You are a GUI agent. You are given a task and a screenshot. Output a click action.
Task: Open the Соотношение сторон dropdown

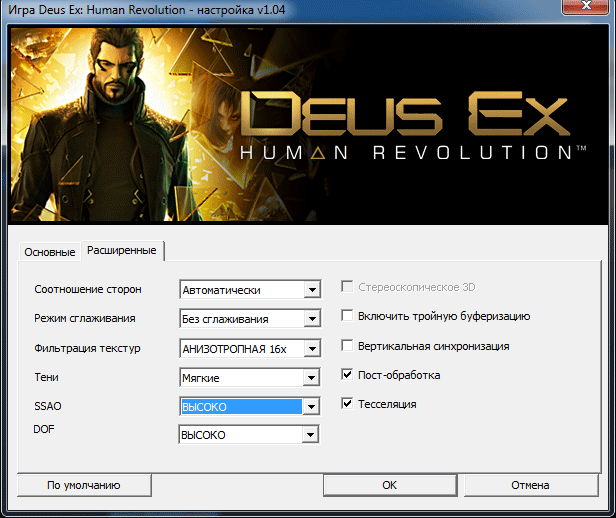250,289
